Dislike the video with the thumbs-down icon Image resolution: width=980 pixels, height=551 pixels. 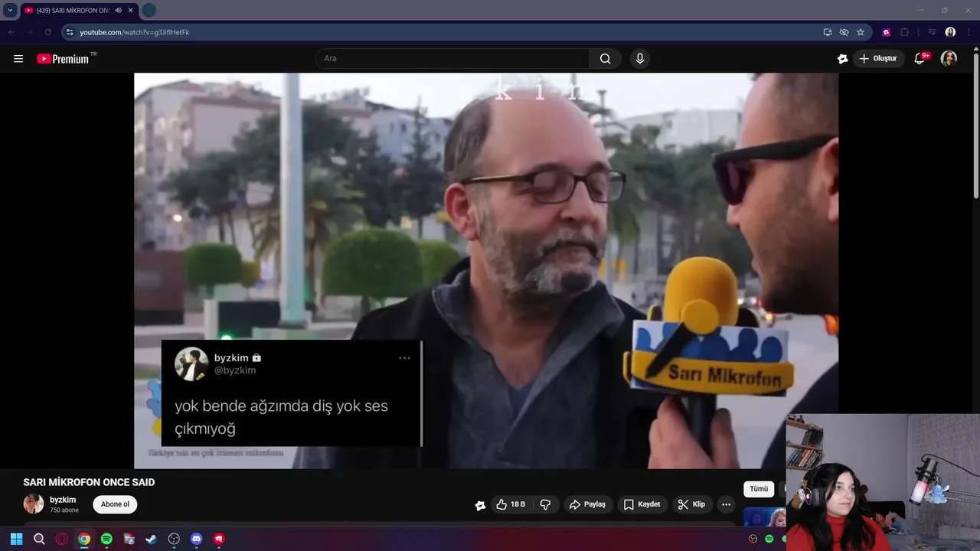coord(546,504)
